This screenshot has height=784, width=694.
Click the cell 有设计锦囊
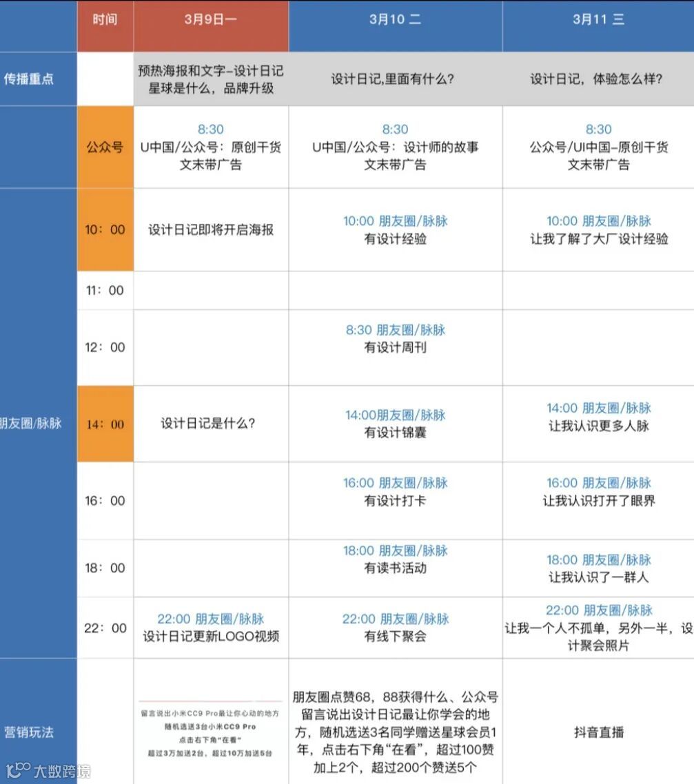pyautogui.click(x=396, y=424)
